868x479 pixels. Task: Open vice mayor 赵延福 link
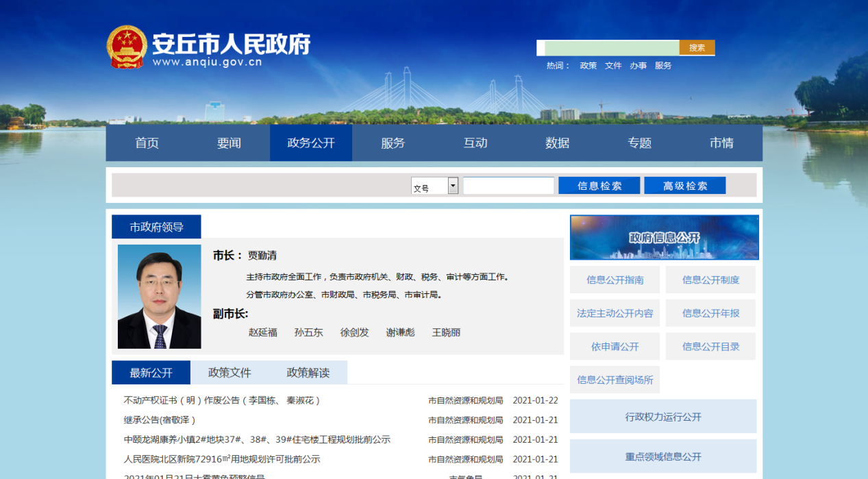tap(263, 332)
